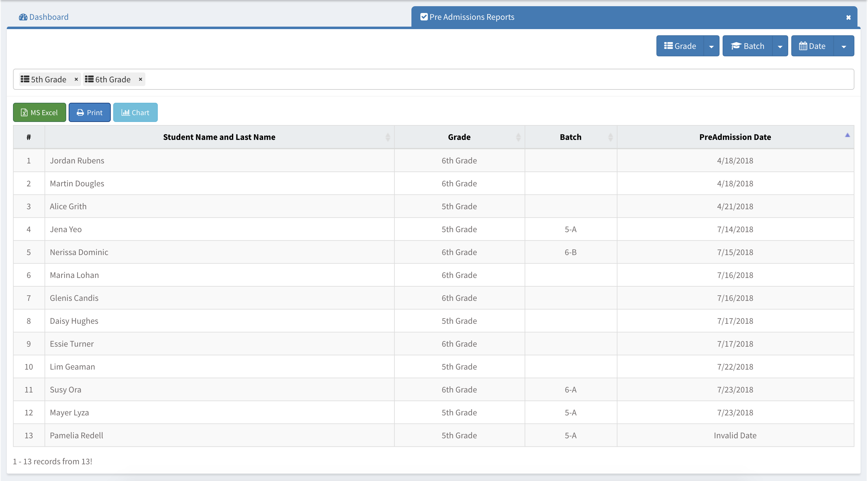Image resolution: width=868 pixels, height=481 pixels.
Task: Click the calendar icon on the Date filter
Action: [803, 46]
